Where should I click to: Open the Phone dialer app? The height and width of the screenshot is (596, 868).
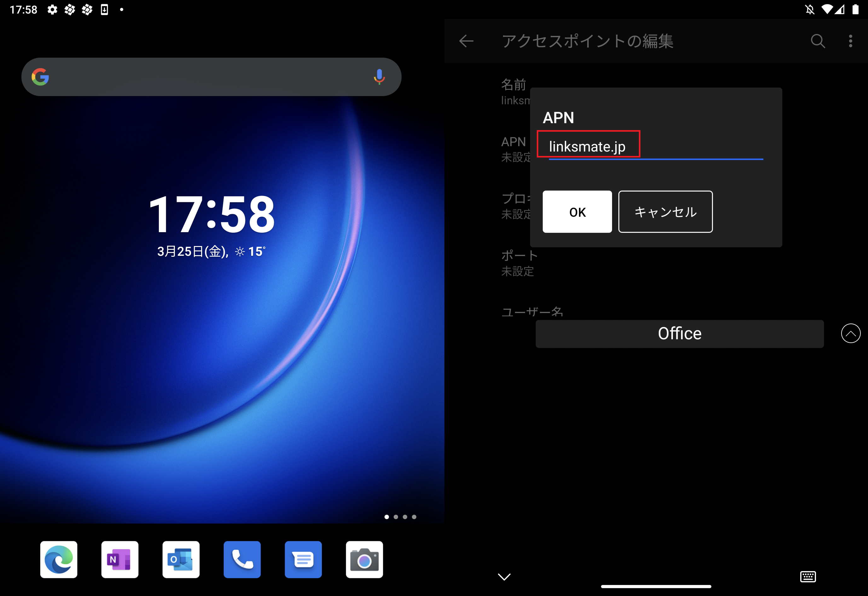pyautogui.click(x=242, y=559)
